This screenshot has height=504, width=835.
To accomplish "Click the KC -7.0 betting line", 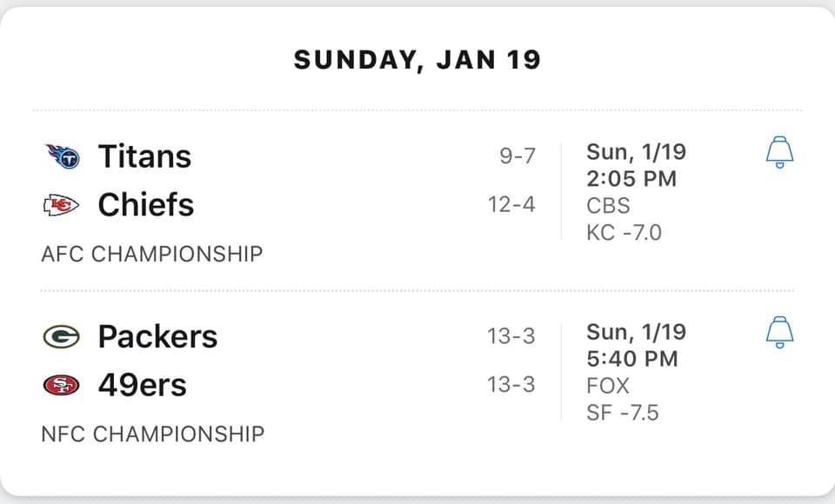I will tap(624, 233).
